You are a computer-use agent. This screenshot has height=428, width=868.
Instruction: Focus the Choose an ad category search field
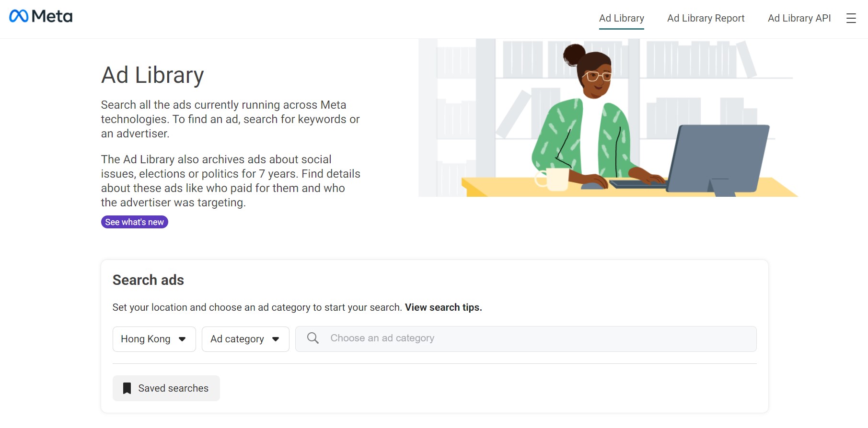[x=526, y=339]
